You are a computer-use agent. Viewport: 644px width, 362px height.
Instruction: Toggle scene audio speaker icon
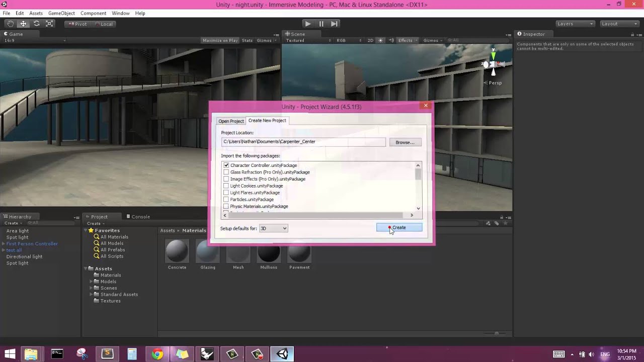point(391,40)
